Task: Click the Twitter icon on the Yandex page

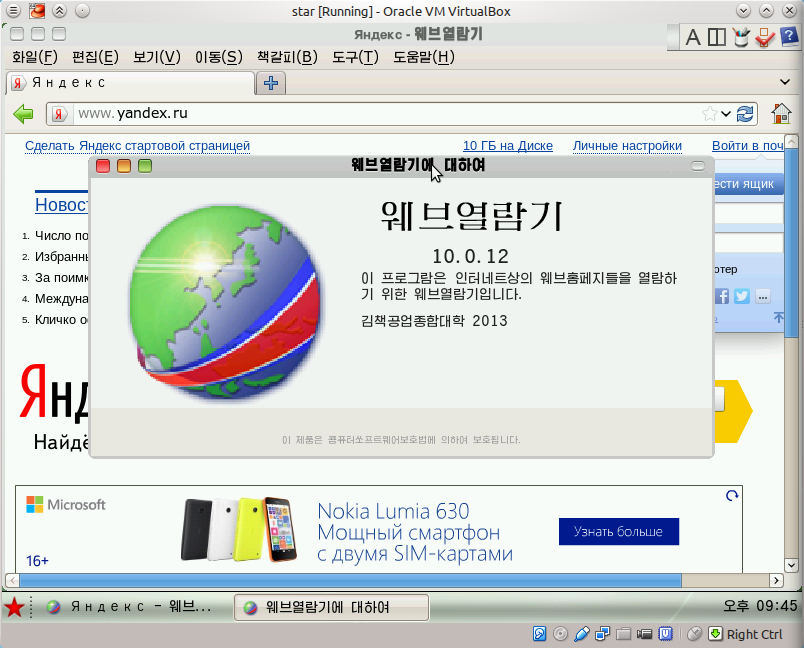Action: coord(742,296)
